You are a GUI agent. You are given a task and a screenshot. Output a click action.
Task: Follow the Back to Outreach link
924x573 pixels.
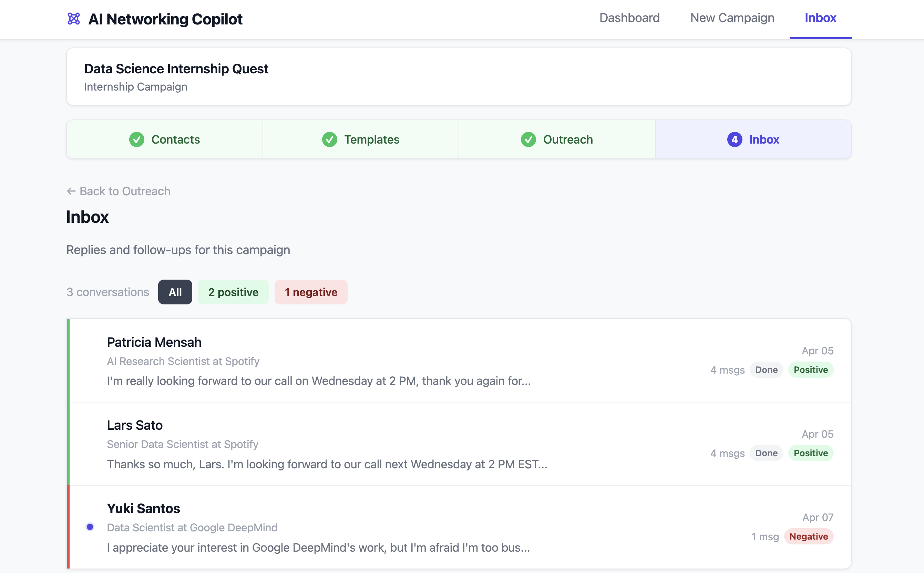[x=124, y=191]
